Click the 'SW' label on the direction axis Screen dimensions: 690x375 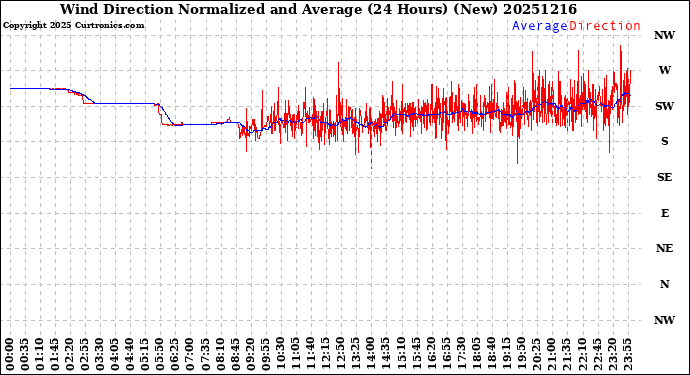tap(664, 106)
